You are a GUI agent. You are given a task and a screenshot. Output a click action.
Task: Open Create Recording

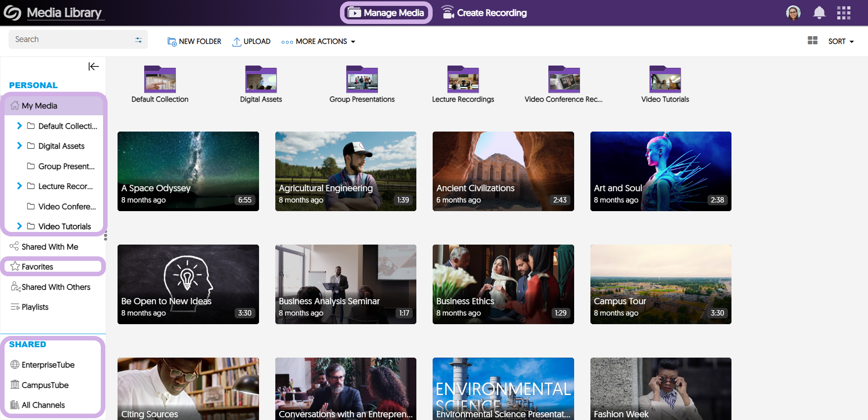coord(484,13)
